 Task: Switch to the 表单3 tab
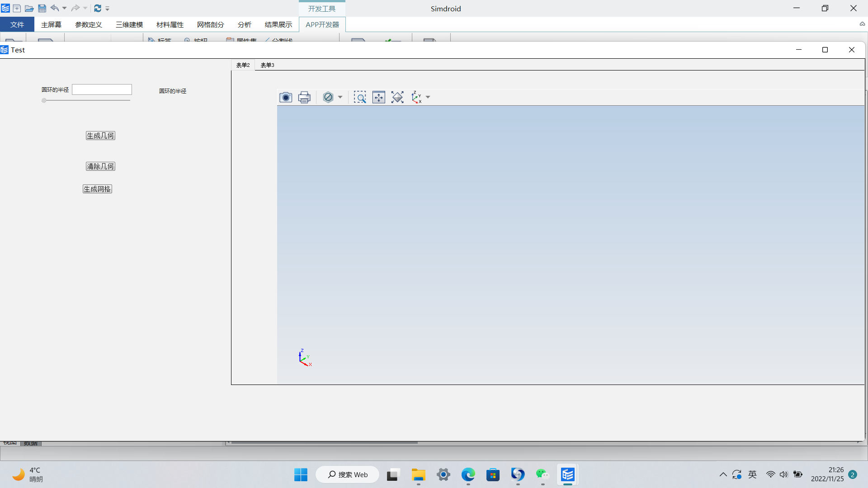coord(267,65)
